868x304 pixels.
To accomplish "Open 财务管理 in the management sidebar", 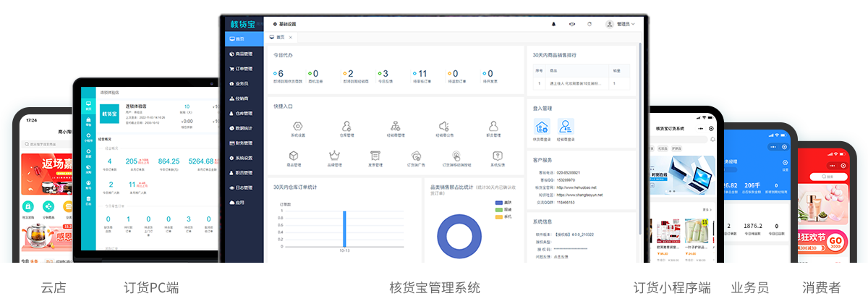I will tap(244, 143).
